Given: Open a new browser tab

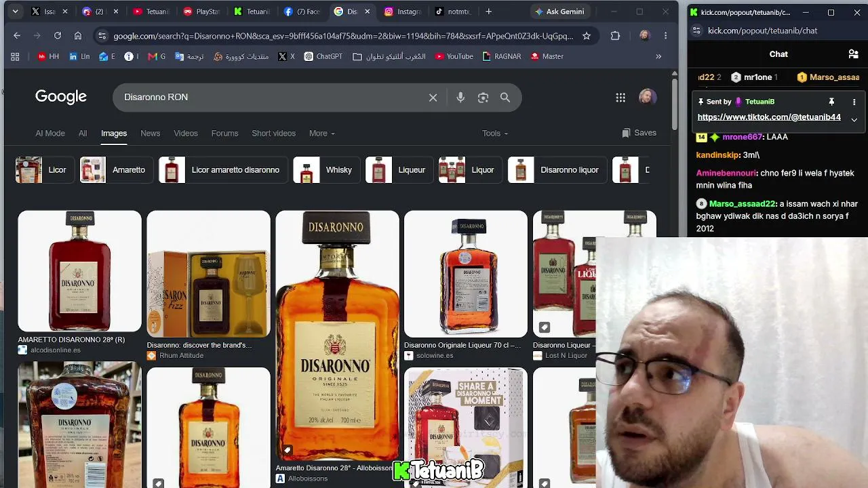Looking at the screenshot, I should point(488,12).
